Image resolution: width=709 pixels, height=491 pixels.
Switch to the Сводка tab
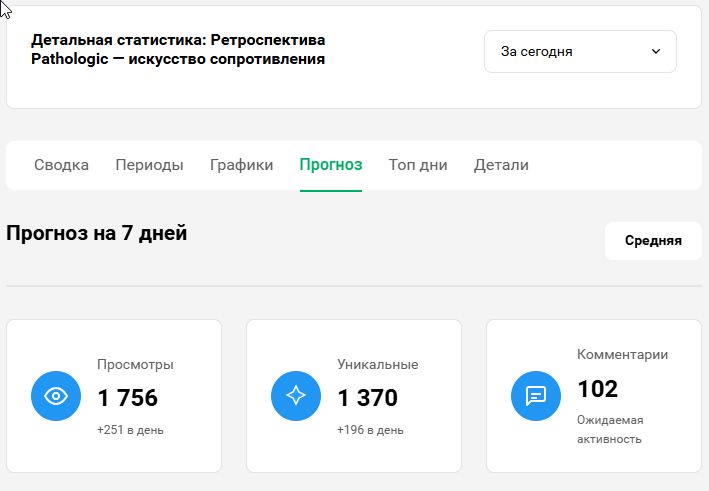click(x=61, y=165)
